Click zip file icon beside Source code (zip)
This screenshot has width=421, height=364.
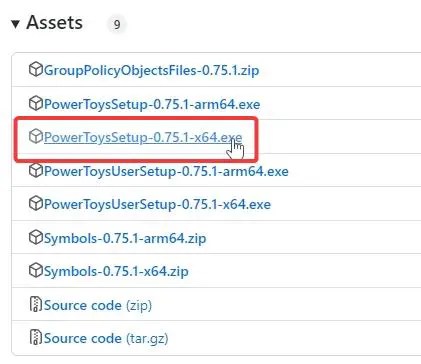coord(35,304)
